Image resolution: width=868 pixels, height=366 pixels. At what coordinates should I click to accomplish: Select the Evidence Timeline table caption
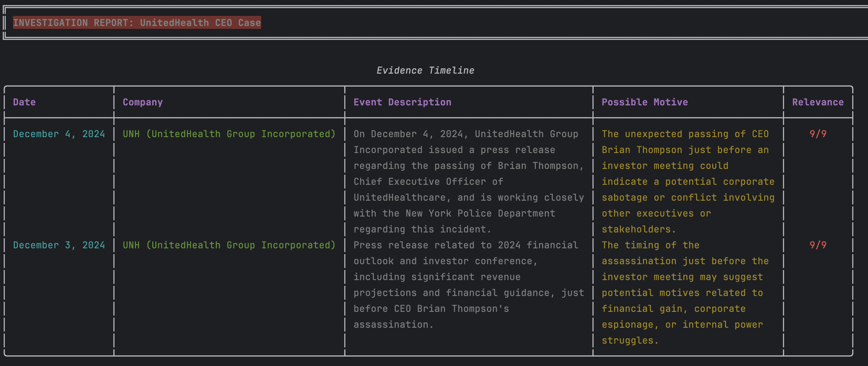click(x=425, y=70)
